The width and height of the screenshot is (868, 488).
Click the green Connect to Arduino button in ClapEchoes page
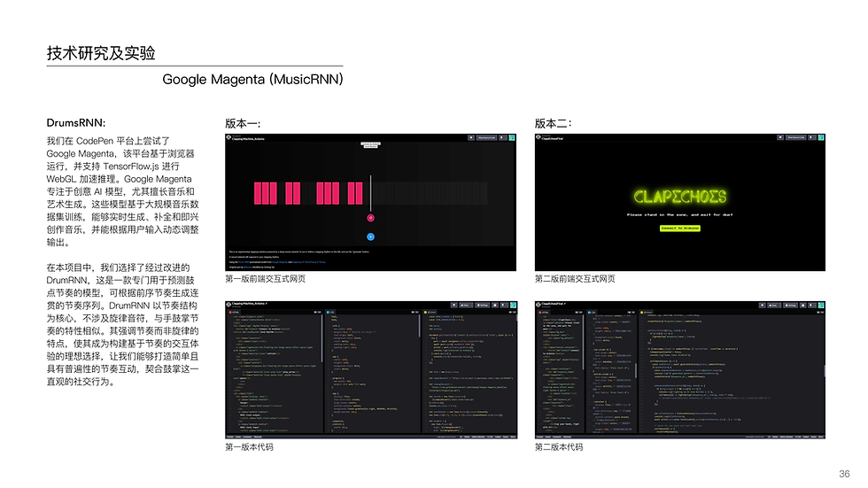680,228
